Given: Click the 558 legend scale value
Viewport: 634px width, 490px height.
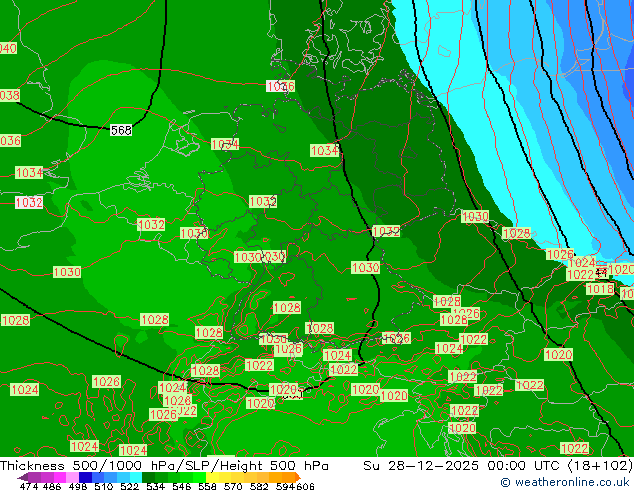Looking at the screenshot, I should click(x=207, y=486).
